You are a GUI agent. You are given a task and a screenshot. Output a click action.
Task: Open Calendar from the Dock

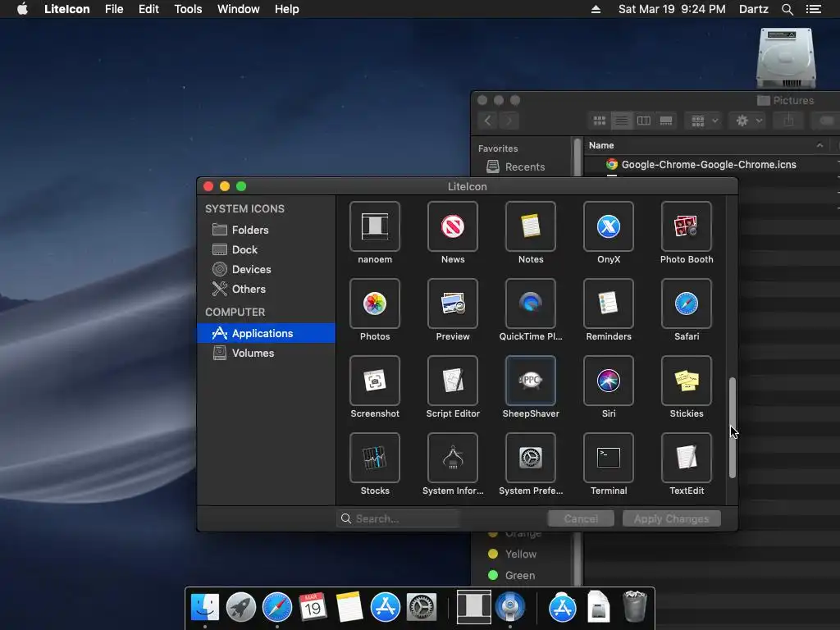pyautogui.click(x=313, y=607)
